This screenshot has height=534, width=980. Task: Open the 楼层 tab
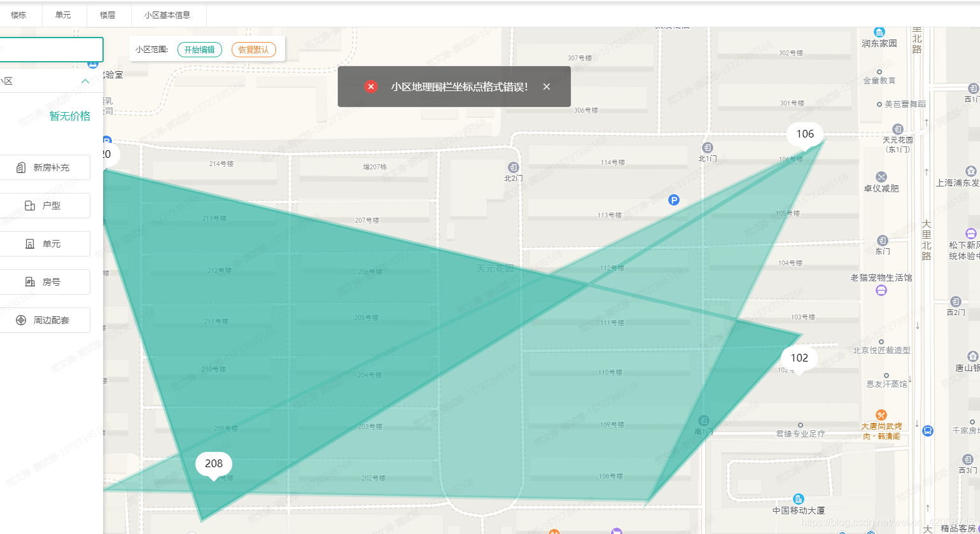tap(108, 15)
